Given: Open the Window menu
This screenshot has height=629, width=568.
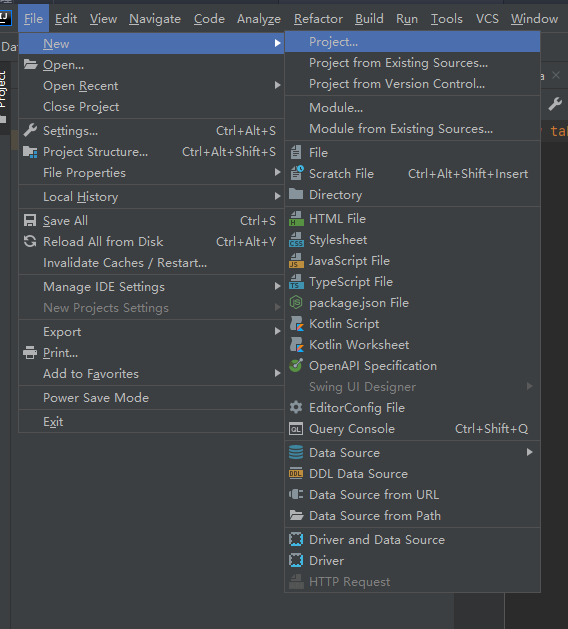Looking at the screenshot, I should [534, 19].
